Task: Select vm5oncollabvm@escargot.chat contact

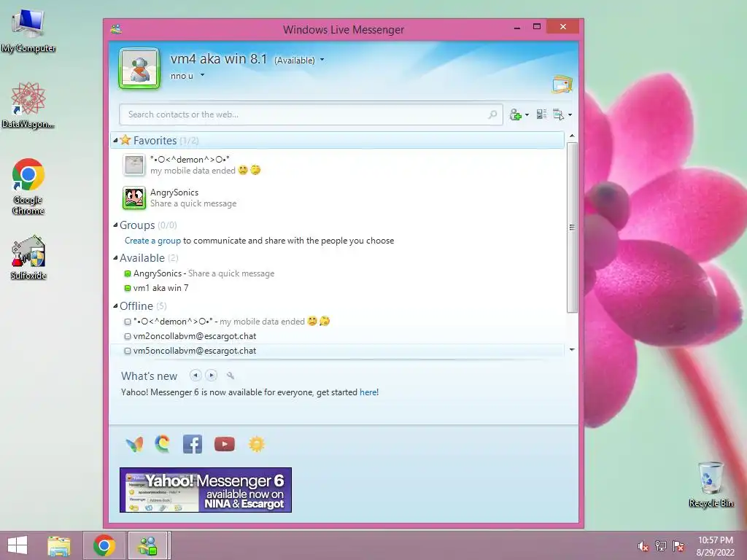Action: click(x=337, y=351)
